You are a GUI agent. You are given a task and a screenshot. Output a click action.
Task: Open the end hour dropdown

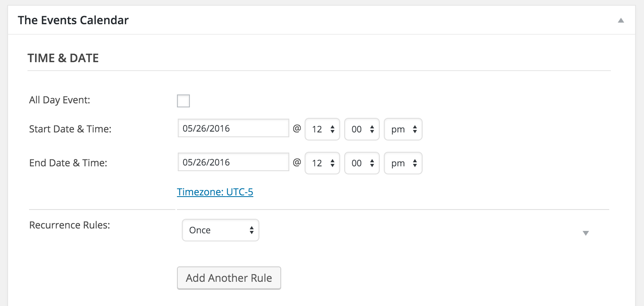(322, 163)
